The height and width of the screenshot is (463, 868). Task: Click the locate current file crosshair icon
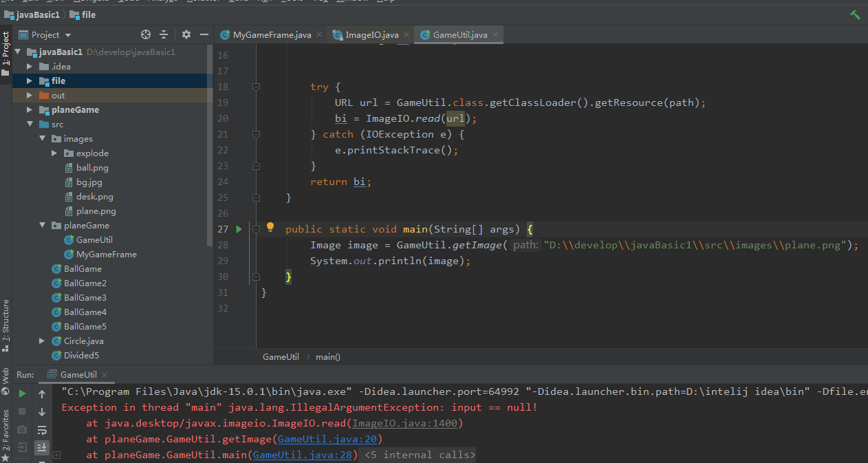pos(146,34)
